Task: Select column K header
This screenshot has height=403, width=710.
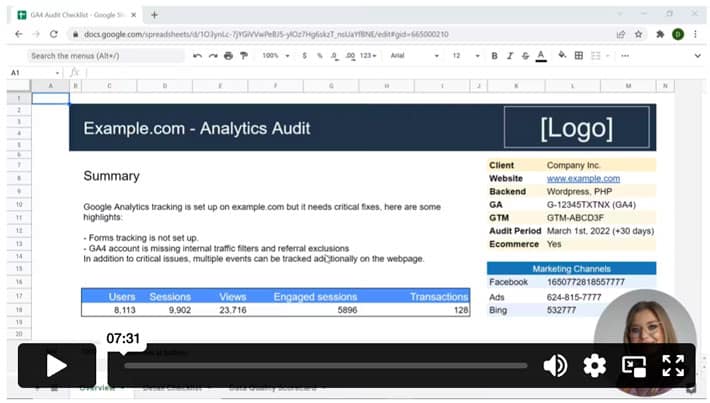Action: tap(516, 86)
